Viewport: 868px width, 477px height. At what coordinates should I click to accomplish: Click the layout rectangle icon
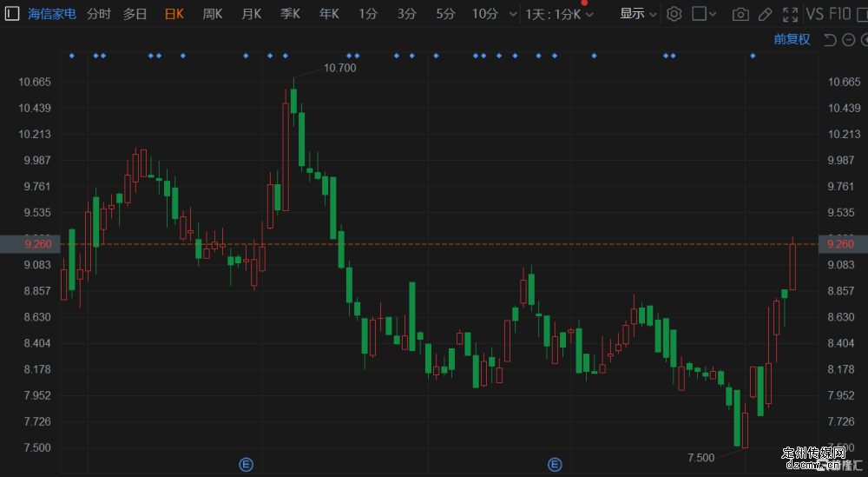point(699,14)
